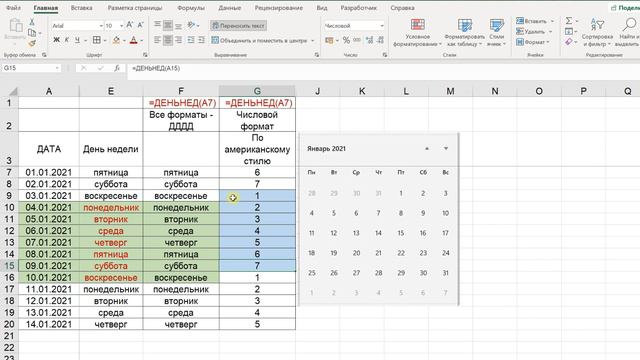Open font group dialog launcher
Viewport: 640px width, 360px height.
145,55
